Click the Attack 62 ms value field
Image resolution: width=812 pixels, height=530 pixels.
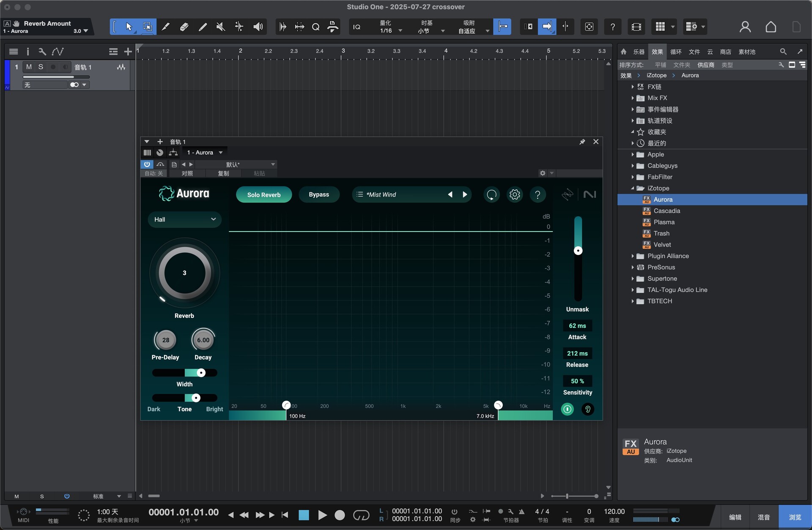click(x=577, y=326)
